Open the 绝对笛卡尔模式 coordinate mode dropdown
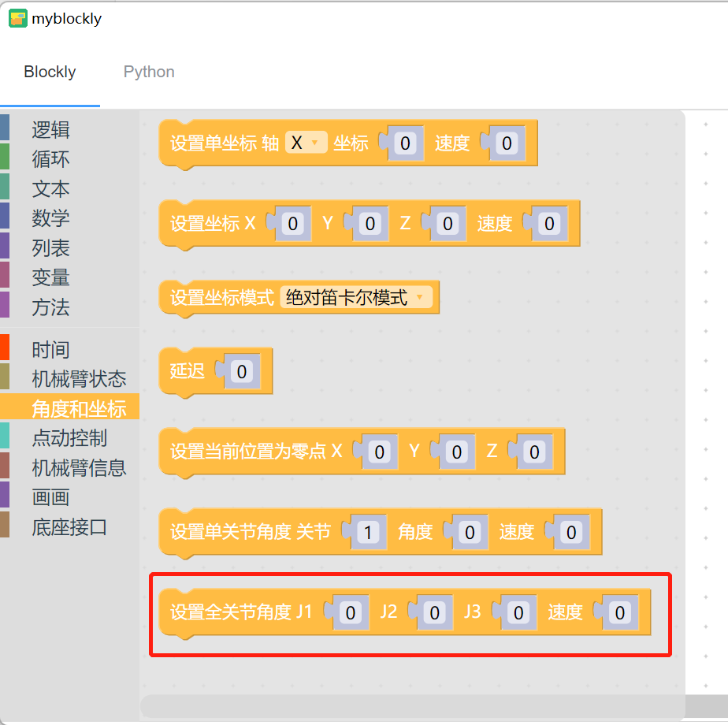 click(x=356, y=297)
